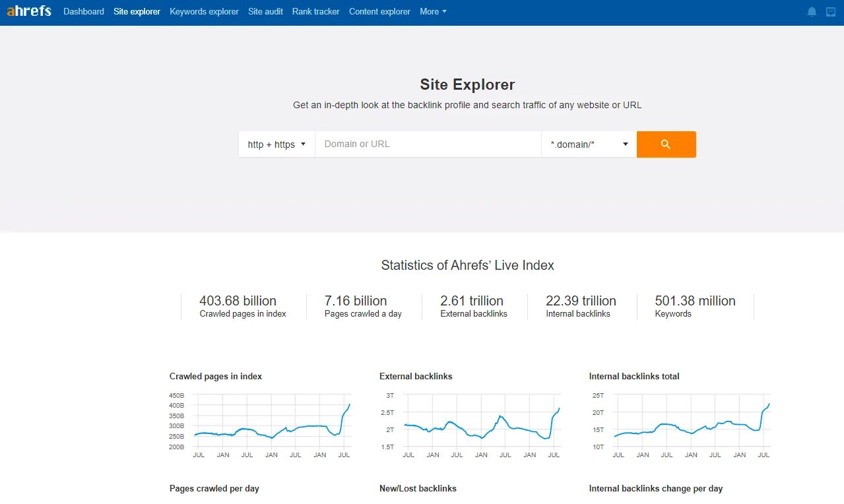This screenshot has width=844, height=504.
Task: Open Content explorer
Action: pos(379,11)
